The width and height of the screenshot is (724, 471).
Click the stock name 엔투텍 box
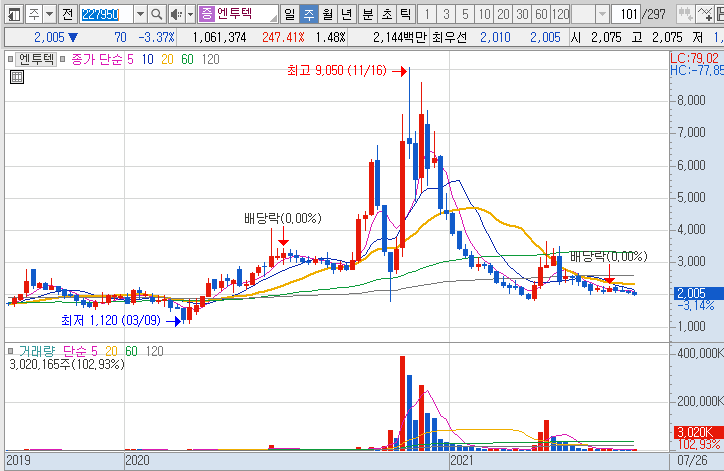pos(238,14)
